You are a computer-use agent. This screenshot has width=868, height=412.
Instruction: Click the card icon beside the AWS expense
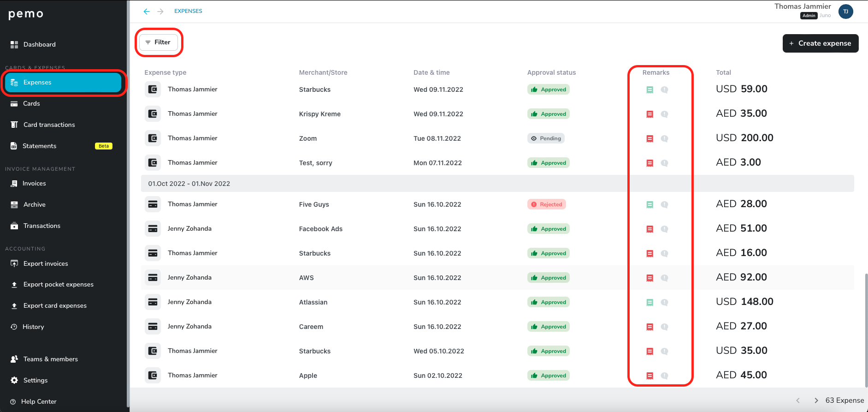(x=153, y=278)
